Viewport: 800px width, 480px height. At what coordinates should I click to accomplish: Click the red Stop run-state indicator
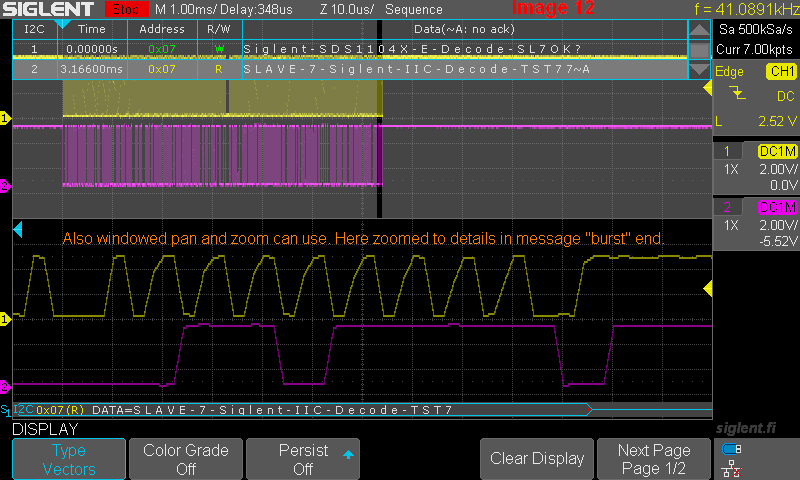[126, 9]
